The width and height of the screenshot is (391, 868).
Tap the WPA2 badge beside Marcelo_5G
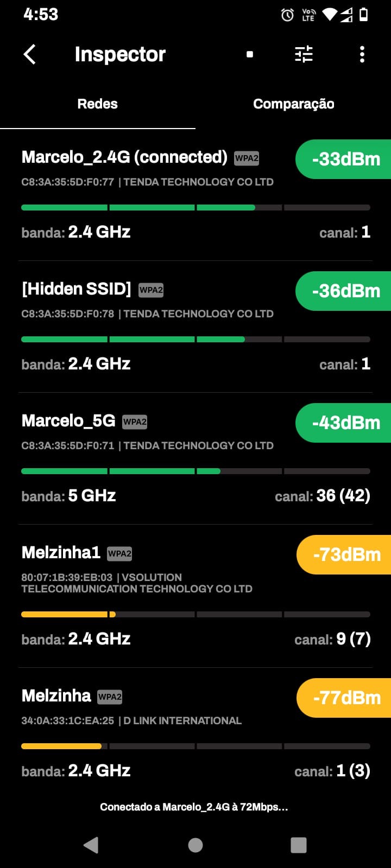point(135,422)
